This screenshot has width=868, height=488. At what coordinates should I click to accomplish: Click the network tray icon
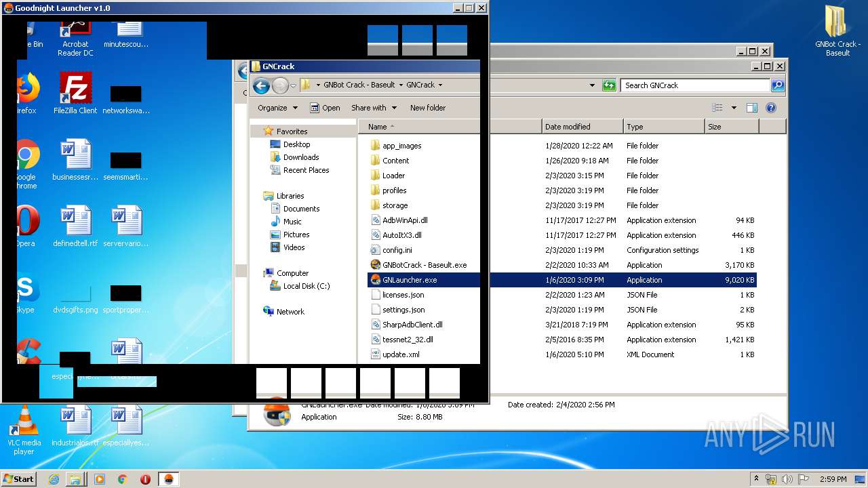pyautogui.click(x=771, y=479)
